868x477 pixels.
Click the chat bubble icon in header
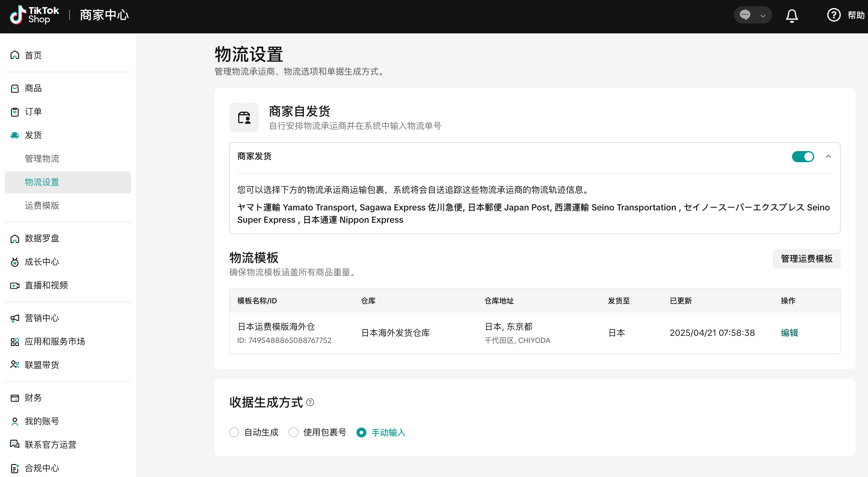(x=745, y=15)
